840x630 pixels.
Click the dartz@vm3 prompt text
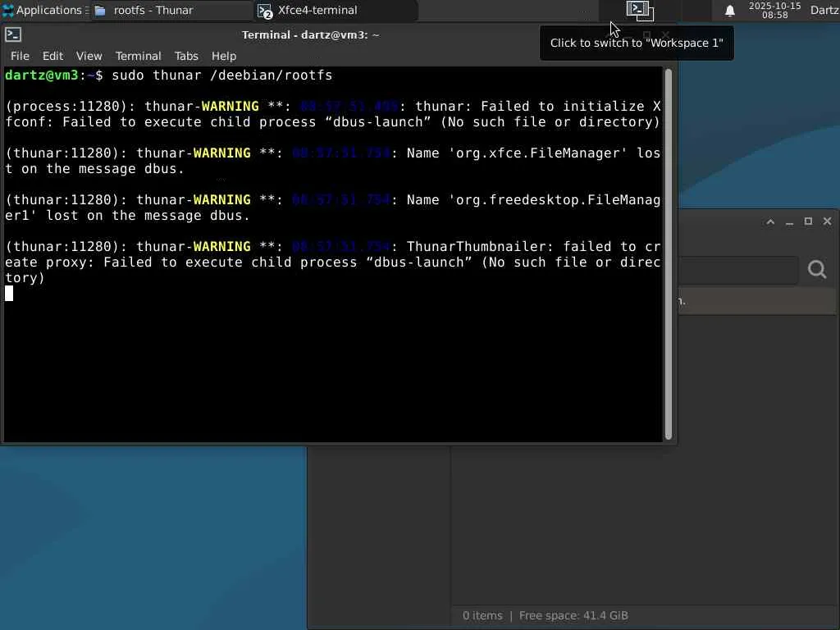click(42, 75)
